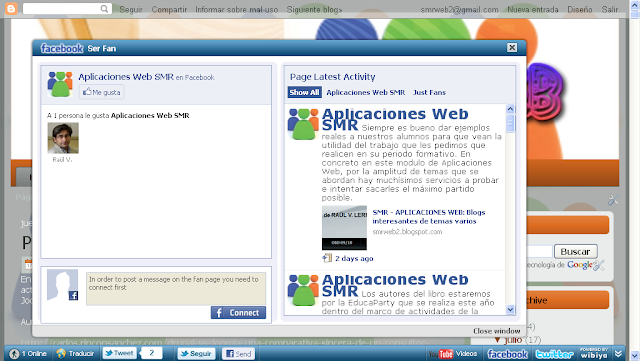Open the Diseño link

coord(580,9)
